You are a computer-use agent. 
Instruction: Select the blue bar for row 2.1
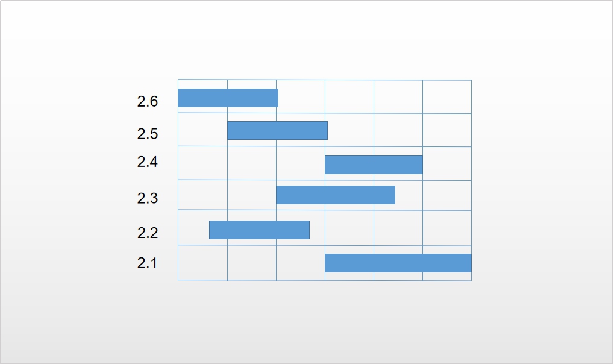[398, 263]
